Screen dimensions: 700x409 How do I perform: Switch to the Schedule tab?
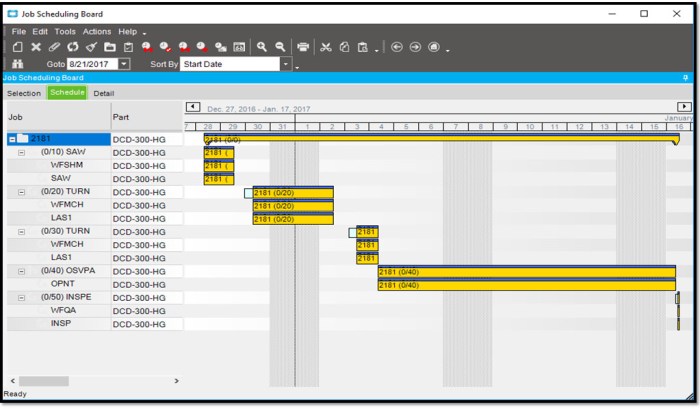(x=67, y=92)
